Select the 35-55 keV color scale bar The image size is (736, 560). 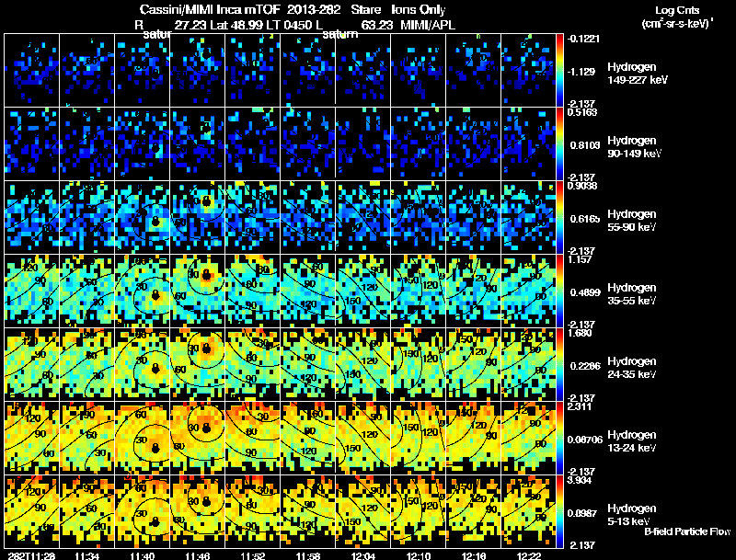click(562, 291)
